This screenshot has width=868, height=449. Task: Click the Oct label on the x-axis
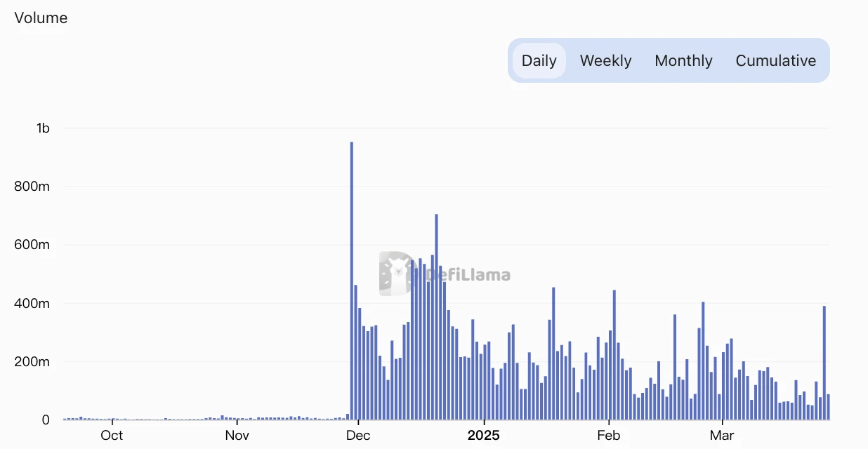coord(112,435)
